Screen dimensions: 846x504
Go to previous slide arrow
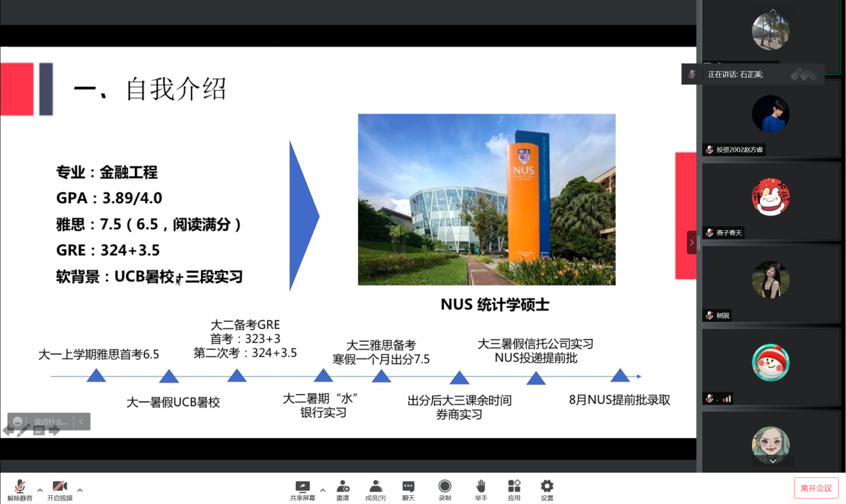click(8, 431)
